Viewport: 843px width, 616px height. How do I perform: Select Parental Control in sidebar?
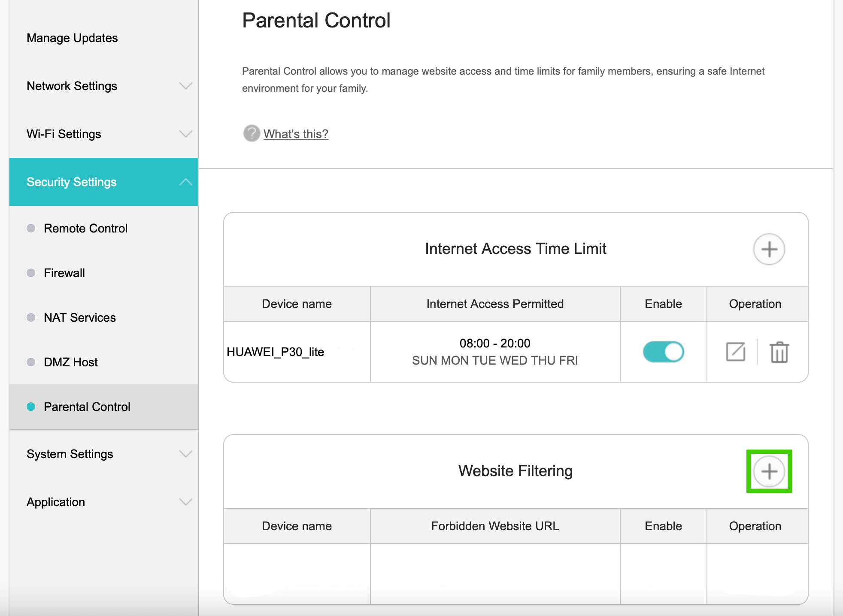87,407
